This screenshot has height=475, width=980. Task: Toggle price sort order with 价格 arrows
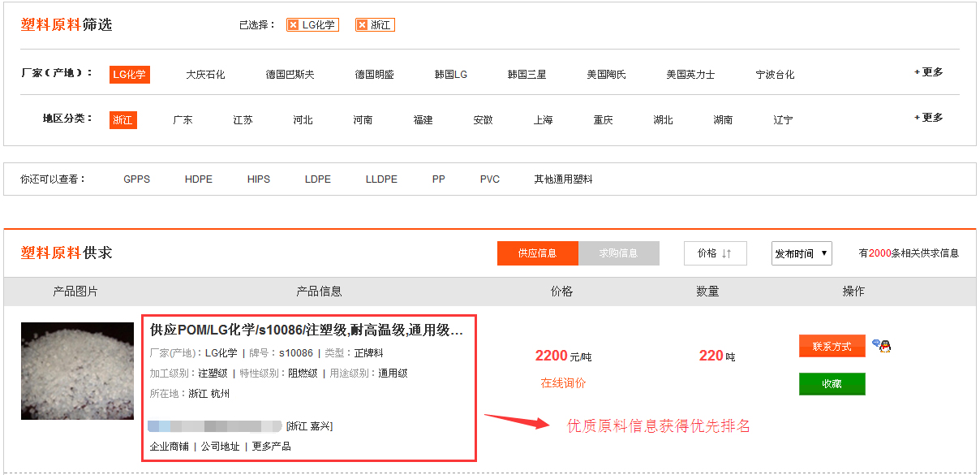(715, 253)
